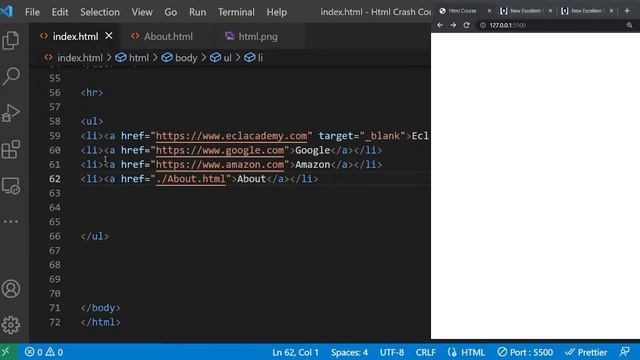The image size is (640, 360).
Task: Click the word Google in line 60
Action: pos(312,150)
